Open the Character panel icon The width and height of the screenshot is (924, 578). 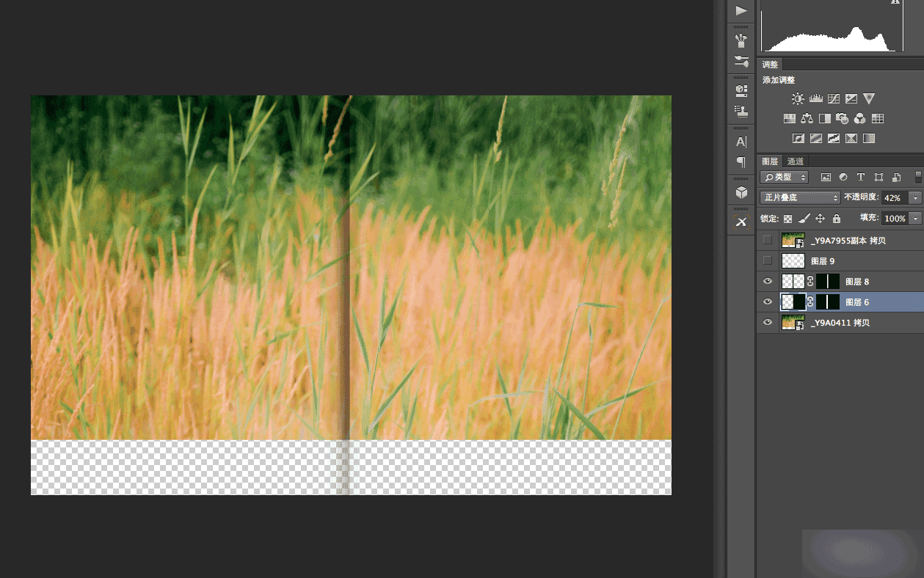click(741, 141)
